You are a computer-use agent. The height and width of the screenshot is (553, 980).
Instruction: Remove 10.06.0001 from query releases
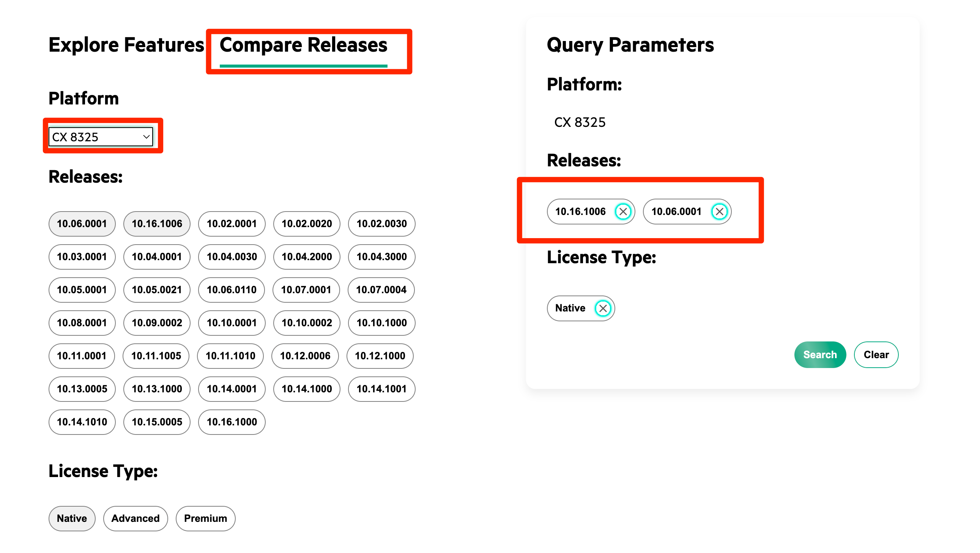pyautogui.click(x=719, y=212)
